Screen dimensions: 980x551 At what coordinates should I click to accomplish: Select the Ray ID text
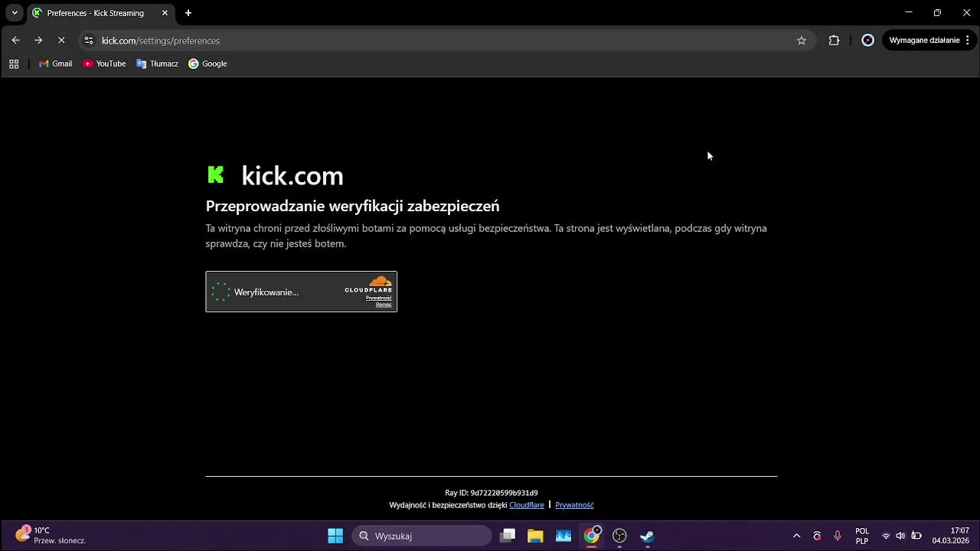492,493
